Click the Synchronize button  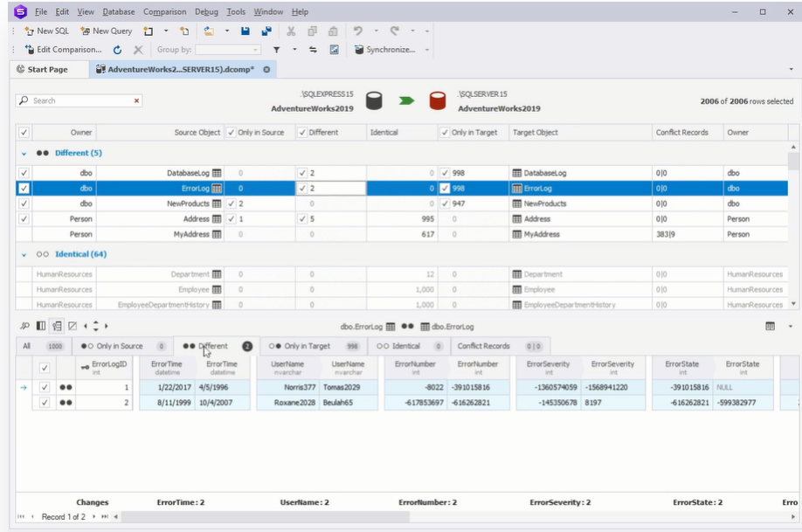(390, 50)
